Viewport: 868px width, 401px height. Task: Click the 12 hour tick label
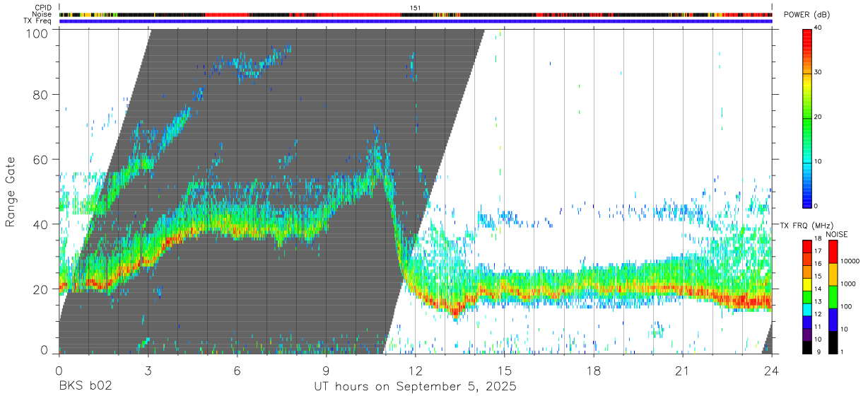coord(416,371)
